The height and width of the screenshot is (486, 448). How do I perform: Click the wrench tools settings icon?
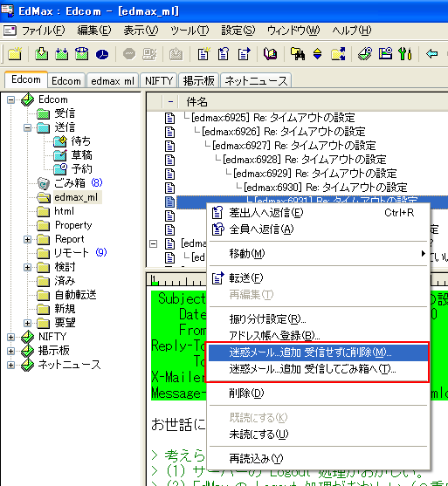405,54
